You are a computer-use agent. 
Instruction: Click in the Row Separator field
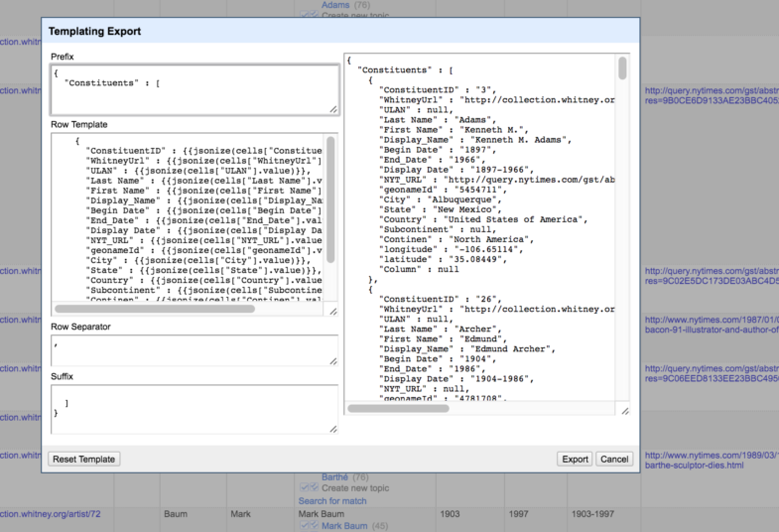click(x=195, y=350)
